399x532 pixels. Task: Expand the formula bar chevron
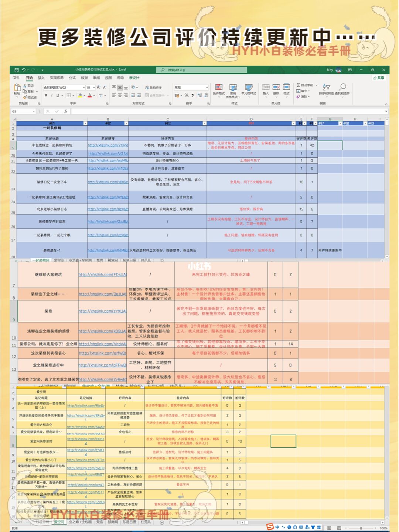pos(386,111)
